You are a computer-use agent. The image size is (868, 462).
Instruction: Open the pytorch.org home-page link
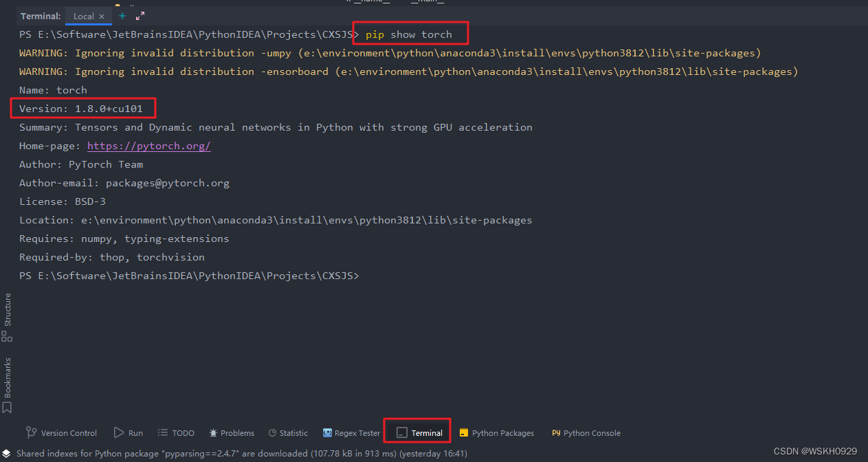(148, 146)
